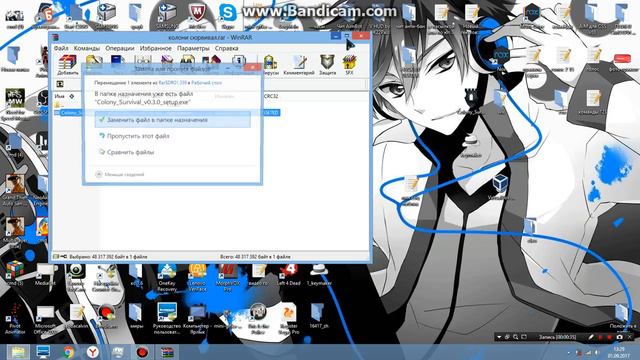Open the OneKey Recovery desktop icon

click(x=167, y=278)
